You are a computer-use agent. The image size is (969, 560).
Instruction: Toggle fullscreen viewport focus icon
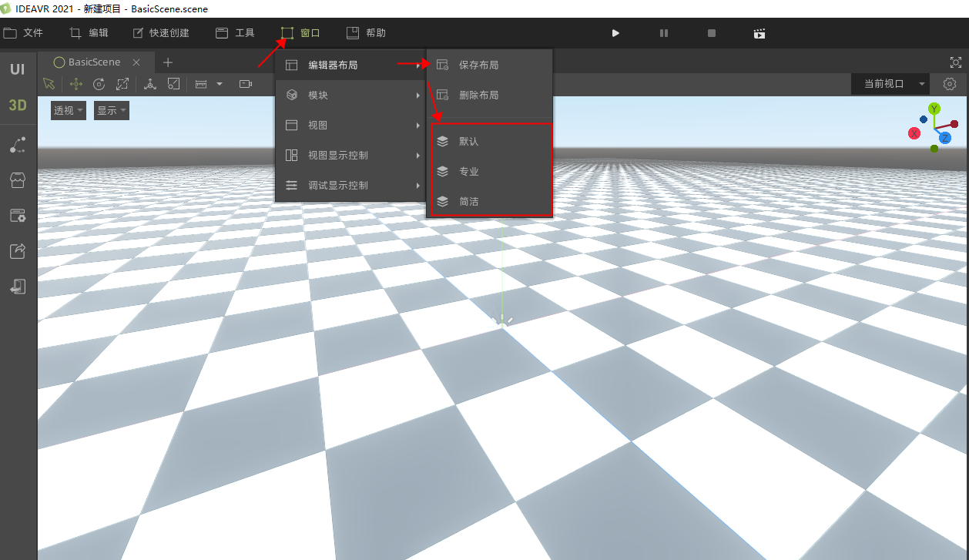[x=956, y=62]
